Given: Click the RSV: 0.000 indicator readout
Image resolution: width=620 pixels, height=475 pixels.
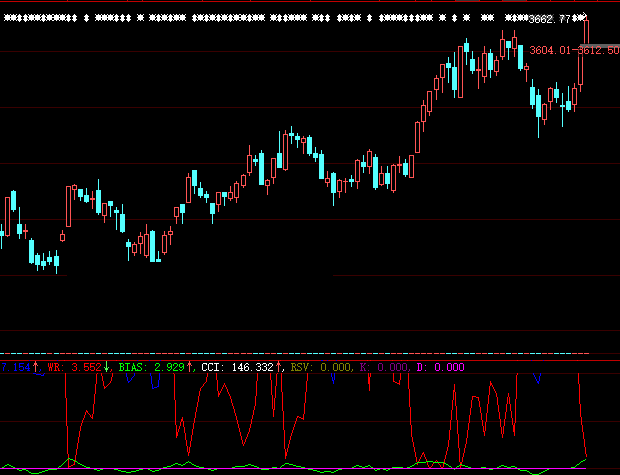Looking at the screenshot, I should click(x=320, y=367).
